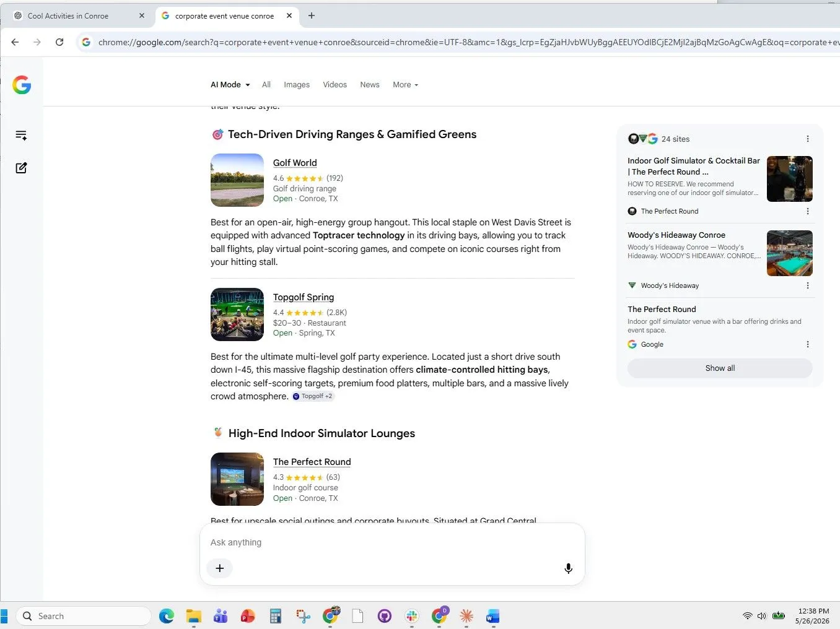
Task: Switch to Images results
Action: (297, 85)
